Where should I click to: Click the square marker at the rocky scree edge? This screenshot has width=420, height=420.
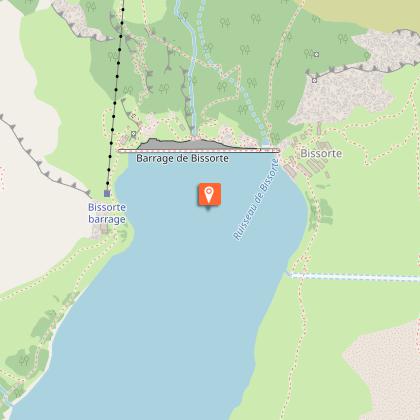(314, 80)
